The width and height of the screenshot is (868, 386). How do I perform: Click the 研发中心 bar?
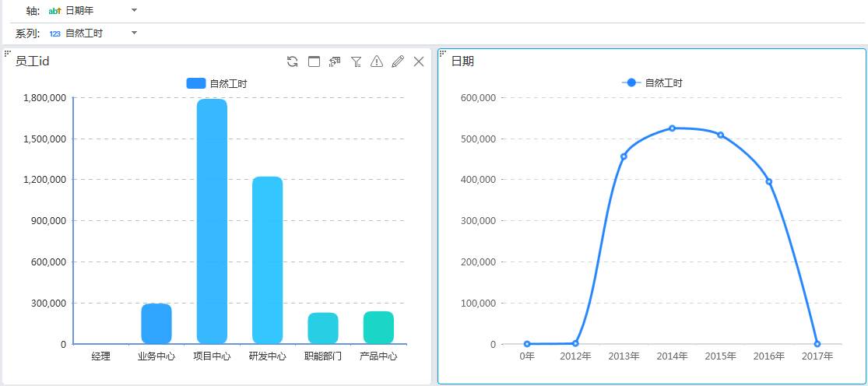[x=267, y=260]
